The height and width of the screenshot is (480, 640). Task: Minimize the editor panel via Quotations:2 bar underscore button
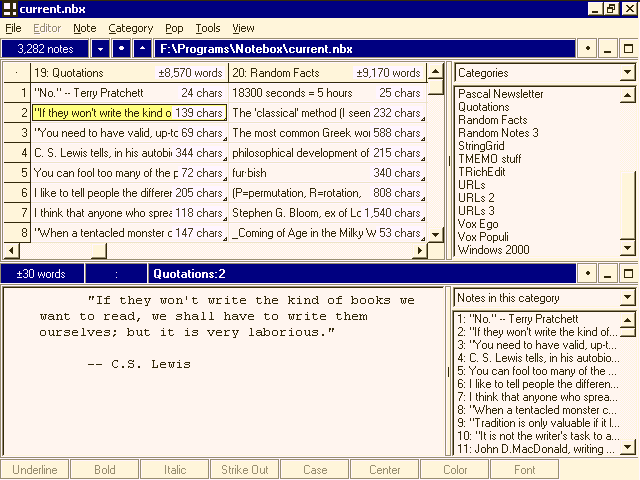(608, 273)
